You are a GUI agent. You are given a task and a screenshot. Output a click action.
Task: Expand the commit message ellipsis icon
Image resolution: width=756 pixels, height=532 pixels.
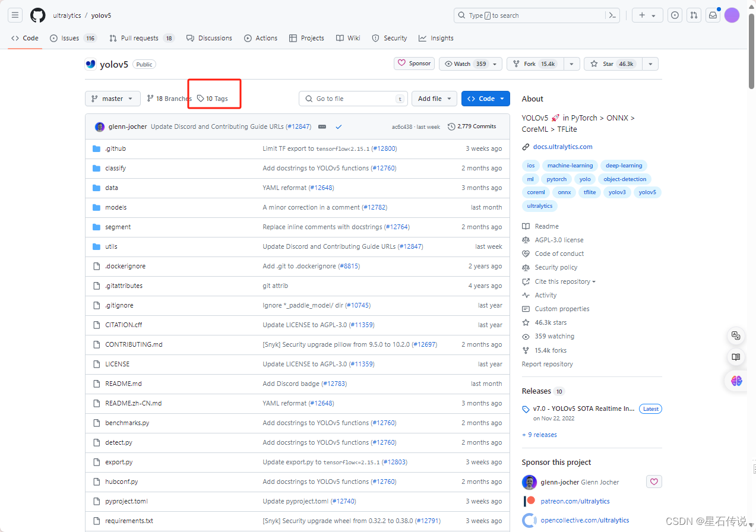pos(322,126)
